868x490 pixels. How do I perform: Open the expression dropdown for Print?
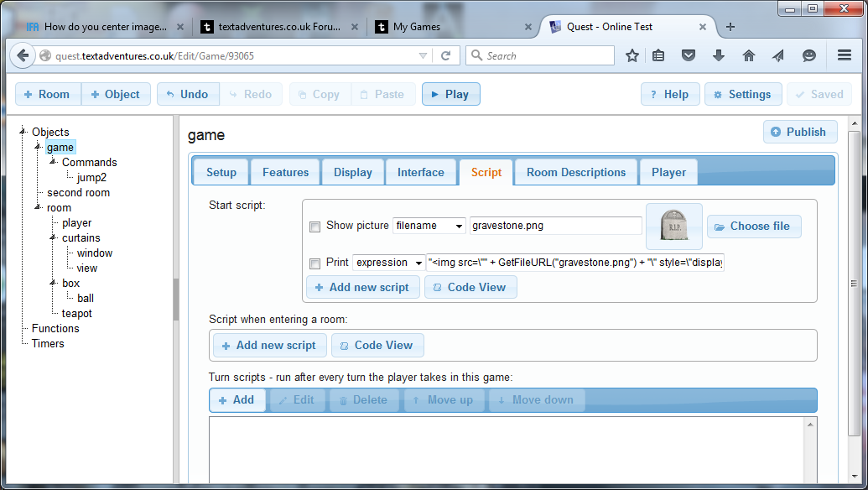click(x=389, y=263)
